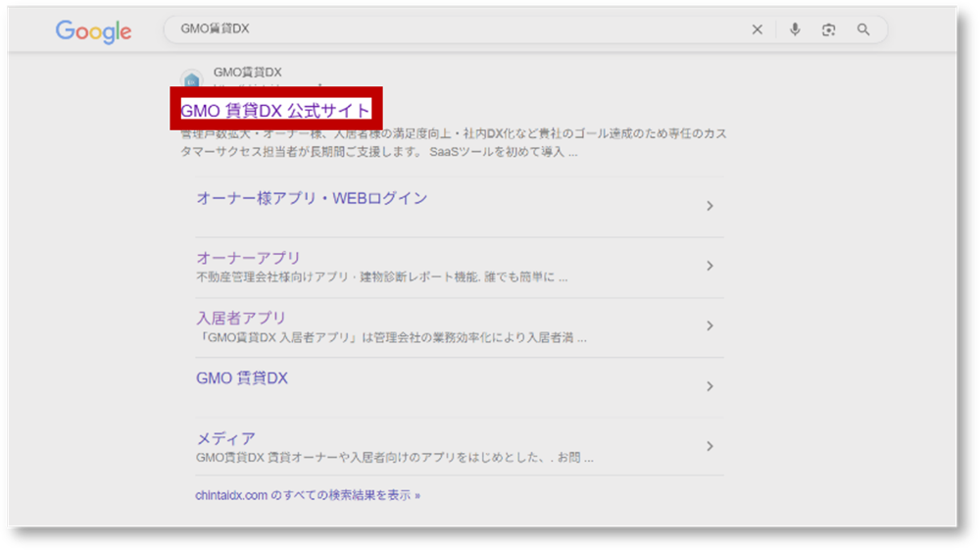Image resolution: width=980 pixels, height=550 pixels.
Task: Open the 入居者アプリ sitelink
Action: (x=241, y=318)
